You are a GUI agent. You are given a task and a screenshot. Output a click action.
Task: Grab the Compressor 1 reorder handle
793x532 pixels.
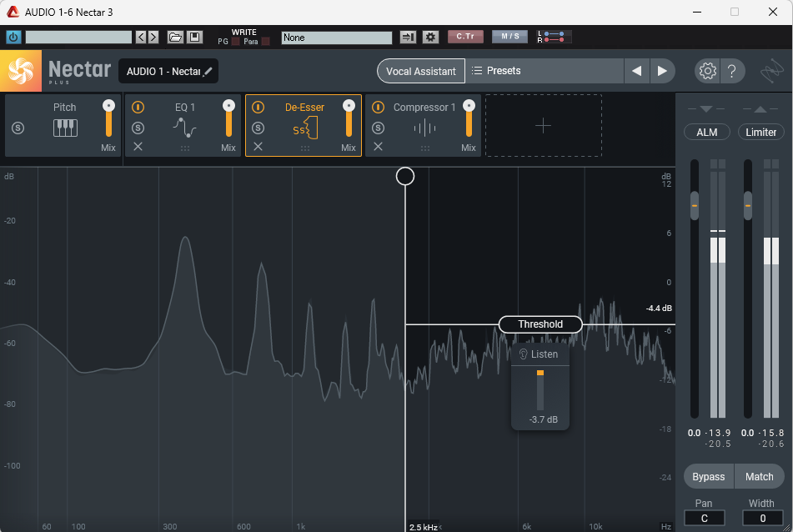(425, 148)
